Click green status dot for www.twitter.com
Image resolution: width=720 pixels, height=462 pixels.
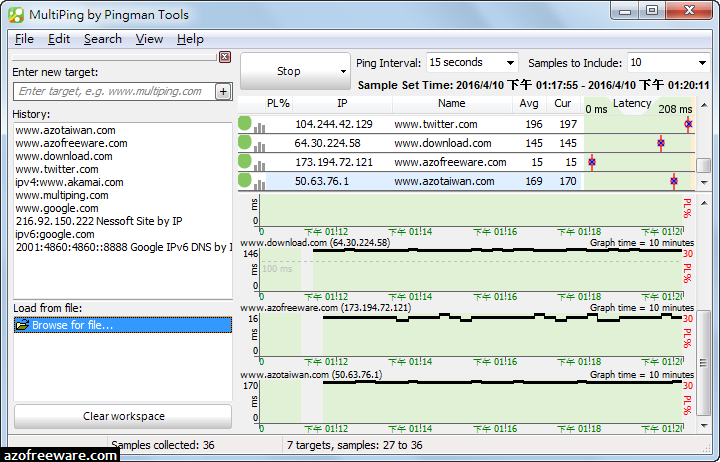click(245, 124)
